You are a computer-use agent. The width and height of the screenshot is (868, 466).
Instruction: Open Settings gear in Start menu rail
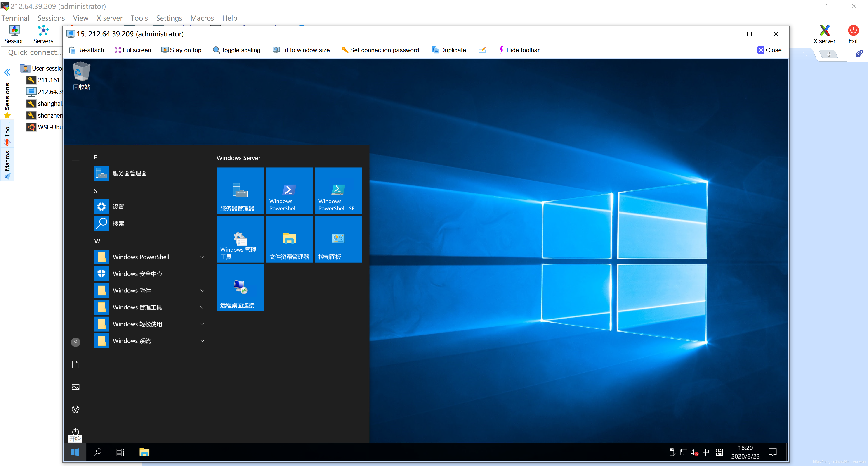[x=75, y=409]
